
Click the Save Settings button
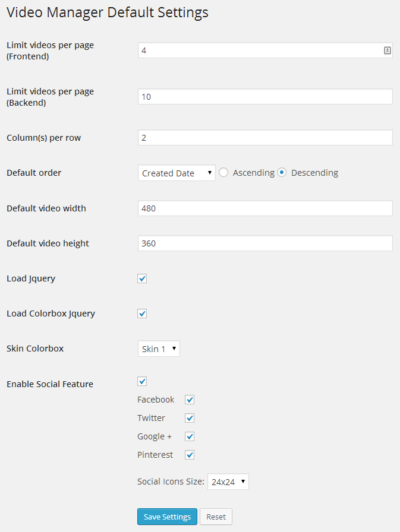(x=167, y=517)
